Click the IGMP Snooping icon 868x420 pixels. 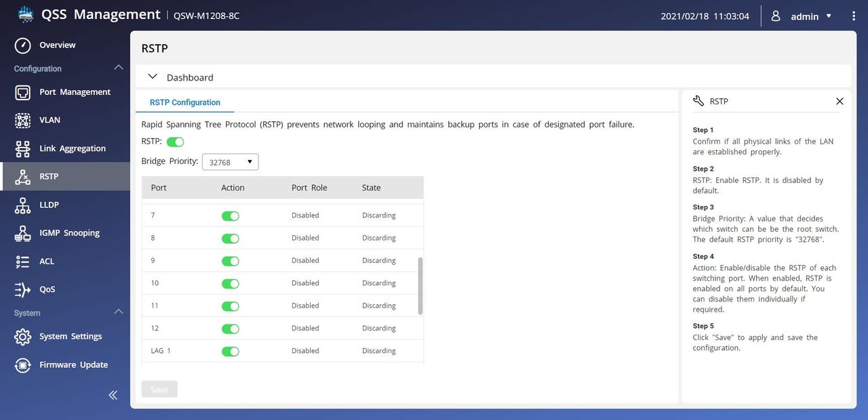tap(23, 234)
